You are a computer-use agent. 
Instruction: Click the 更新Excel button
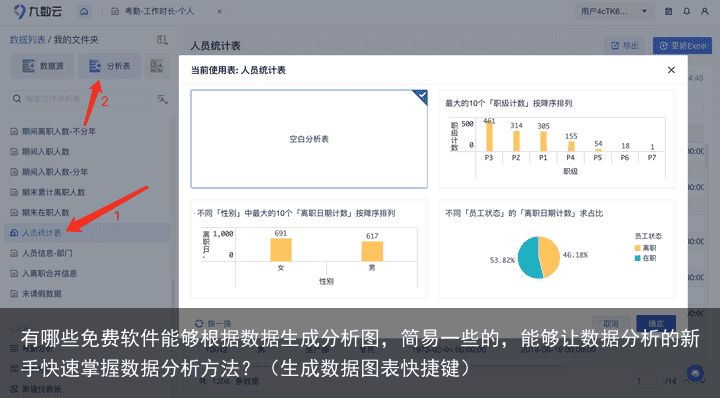(x=682, y=45)
